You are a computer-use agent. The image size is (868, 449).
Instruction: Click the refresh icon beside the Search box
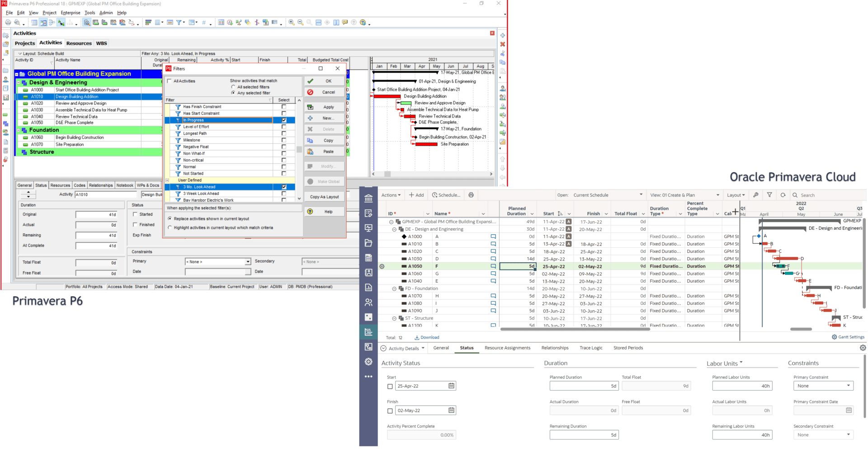[783, 195]
